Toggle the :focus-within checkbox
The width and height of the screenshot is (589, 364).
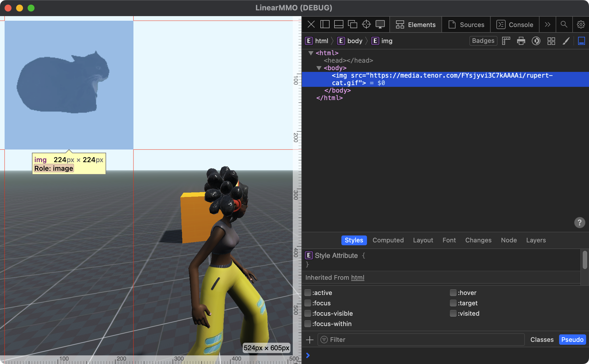[308, 324]
